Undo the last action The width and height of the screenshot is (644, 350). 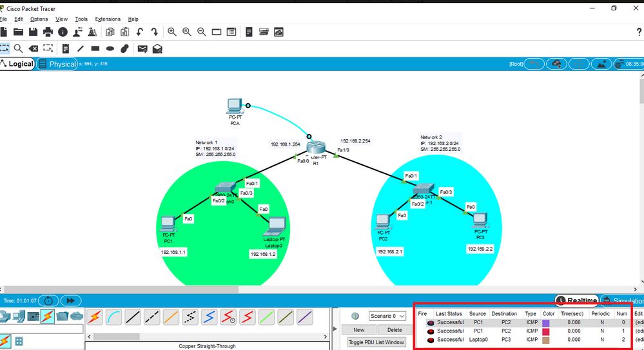tap(140, 32)
